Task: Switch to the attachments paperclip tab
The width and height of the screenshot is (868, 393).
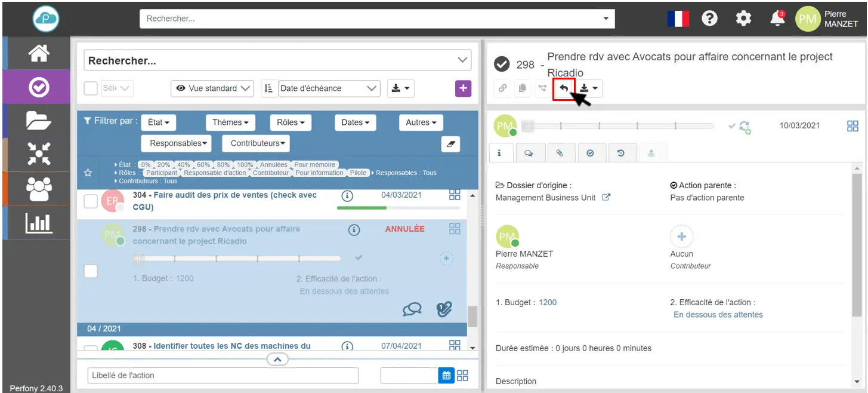Action: pos(560,153)
